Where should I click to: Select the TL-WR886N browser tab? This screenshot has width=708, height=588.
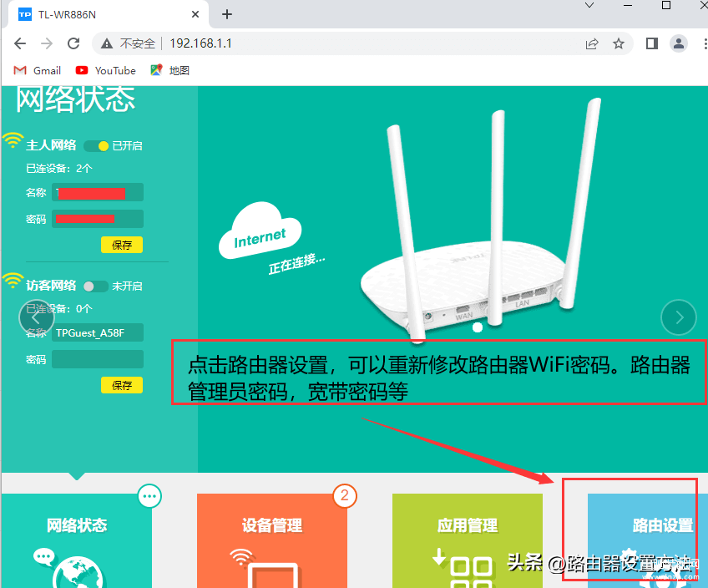pyautogui.click(x=109, y=14)
